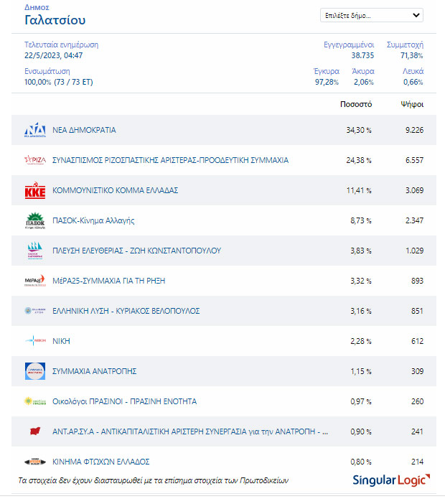Click the 3,16 % percentage value
This screenshot has height=504, width=445.
[361, 311]
